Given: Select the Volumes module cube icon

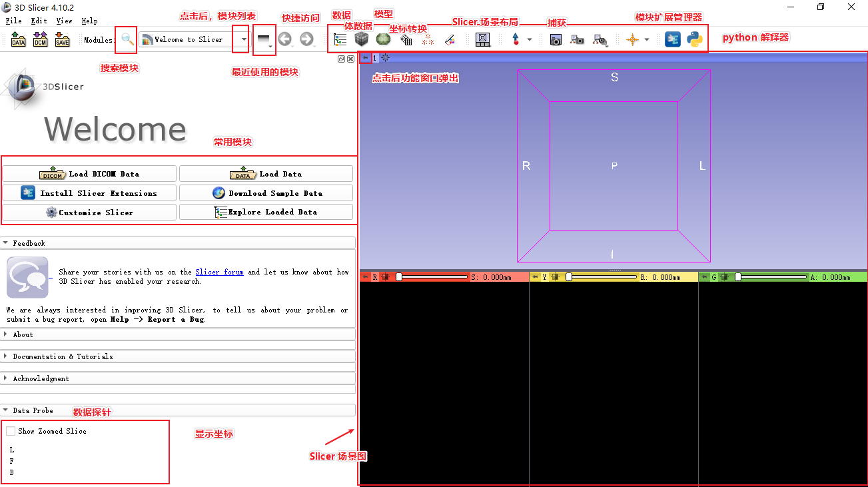Looking at the screenshot, I should pyautogui.click(x=361, y=39).
